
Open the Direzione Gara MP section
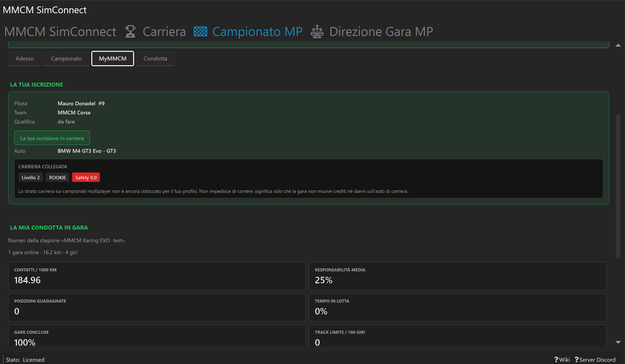381,32
